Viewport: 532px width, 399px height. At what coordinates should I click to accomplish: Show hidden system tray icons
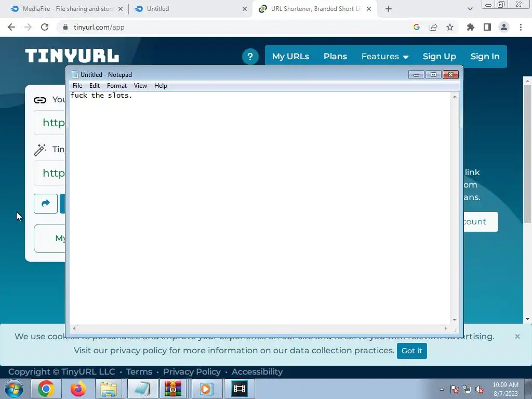tap(442, 389)
